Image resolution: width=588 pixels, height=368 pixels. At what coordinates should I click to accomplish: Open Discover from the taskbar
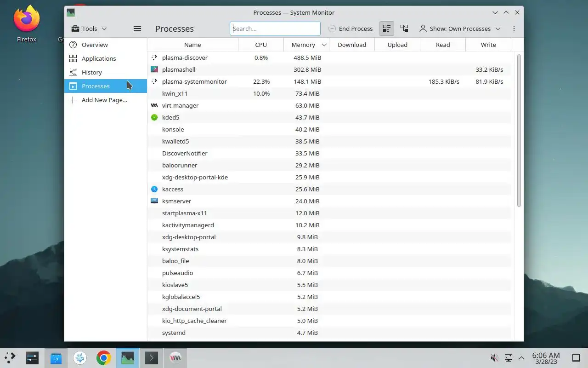tap(56, 357)
